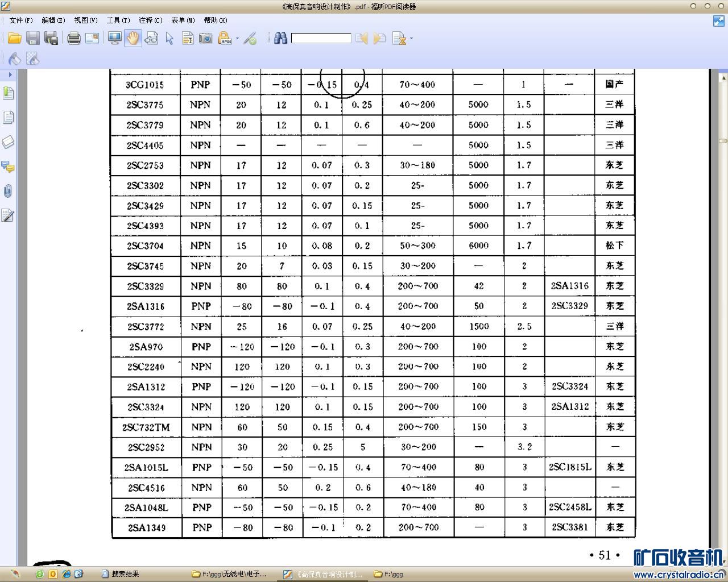Click the 2SC732TM table cell

146,427
